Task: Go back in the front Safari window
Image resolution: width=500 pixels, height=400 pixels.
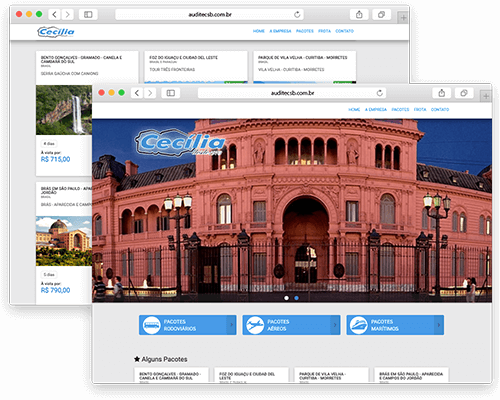Action: (x=137, y=93)
